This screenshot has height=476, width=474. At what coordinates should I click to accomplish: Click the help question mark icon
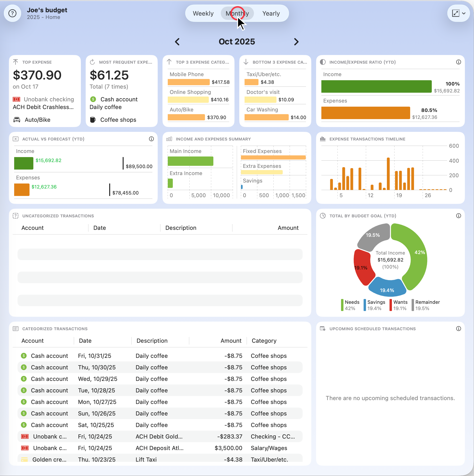tap(12, 13)
